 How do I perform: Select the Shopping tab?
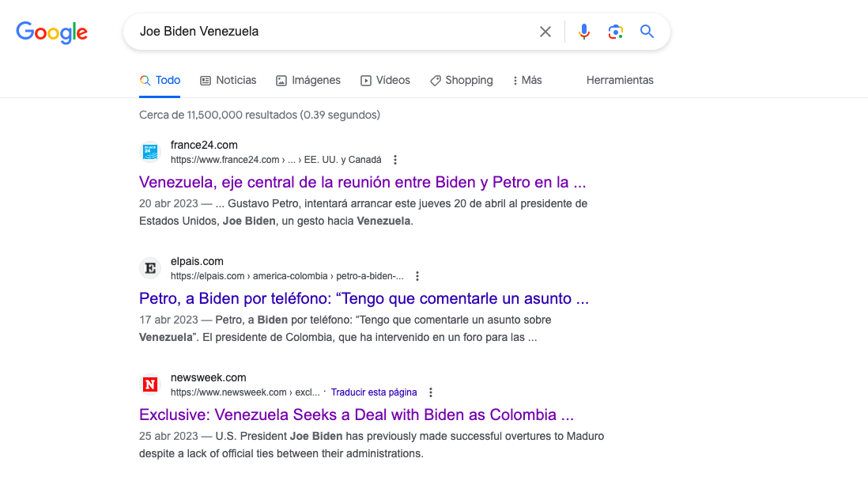462,80
